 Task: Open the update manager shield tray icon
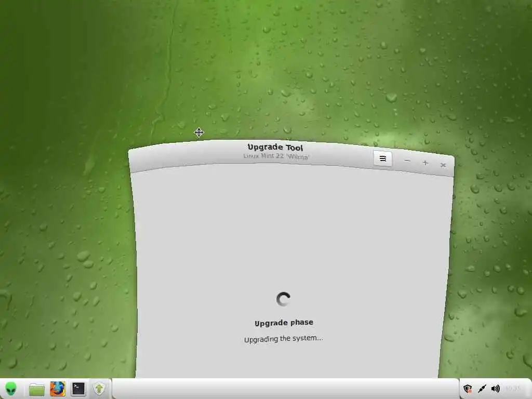coord(468,389)
